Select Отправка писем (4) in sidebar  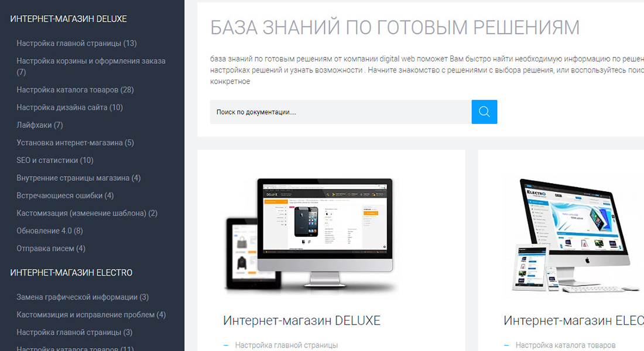[x=51, y=248]
